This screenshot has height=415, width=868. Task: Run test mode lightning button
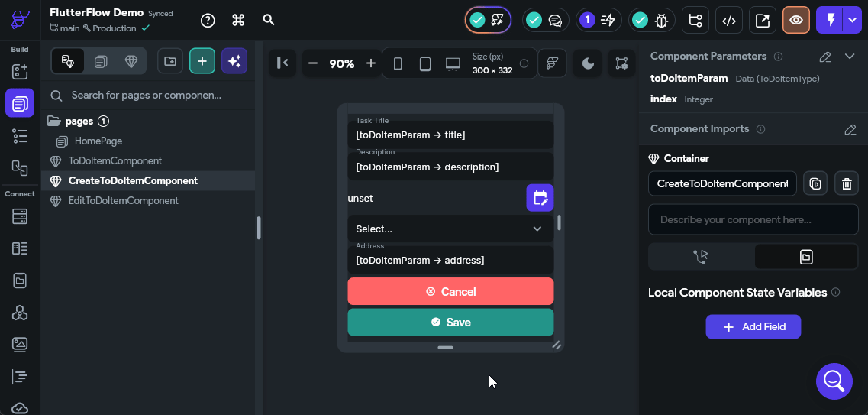tap(830, 21)
